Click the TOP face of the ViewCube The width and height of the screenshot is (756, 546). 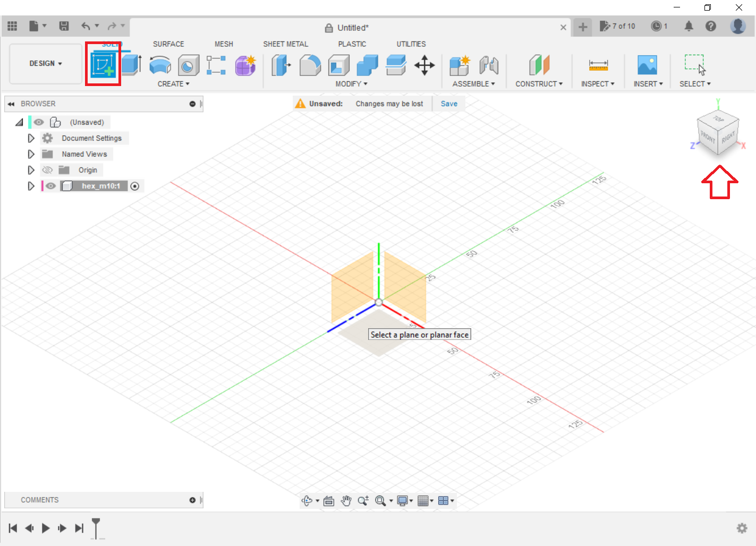[718, 119]
